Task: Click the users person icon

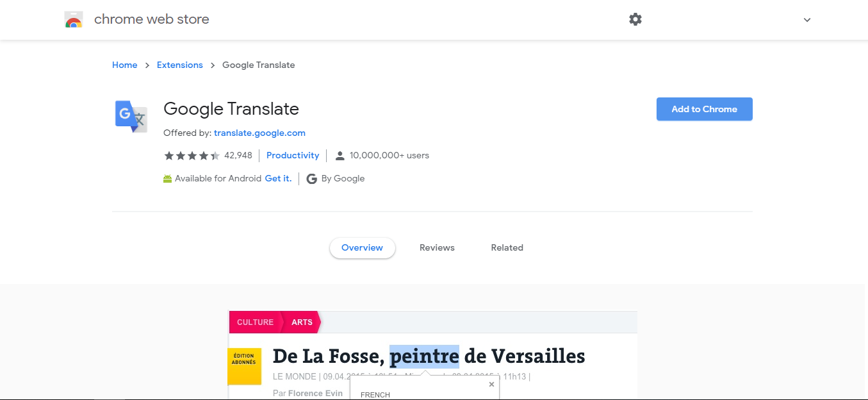Action: coord(340,156)
